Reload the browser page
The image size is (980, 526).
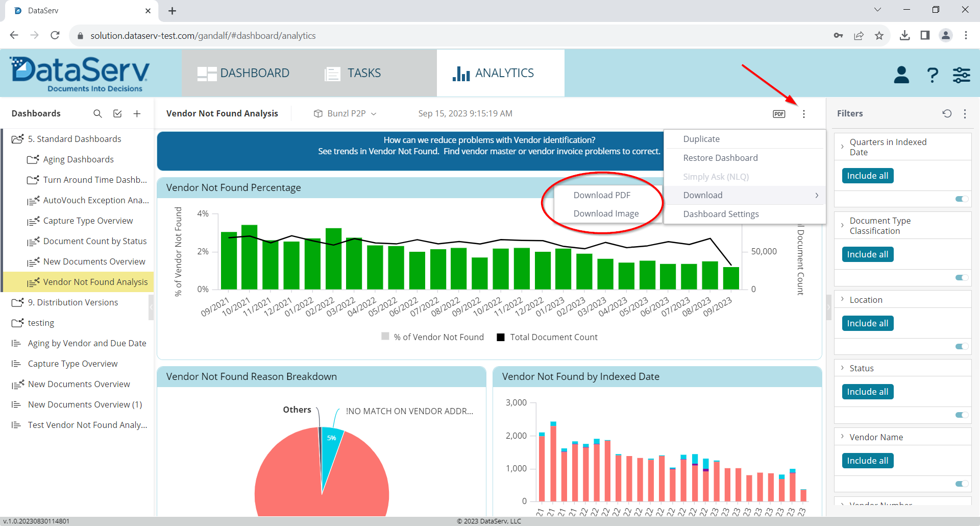point(55,35)
